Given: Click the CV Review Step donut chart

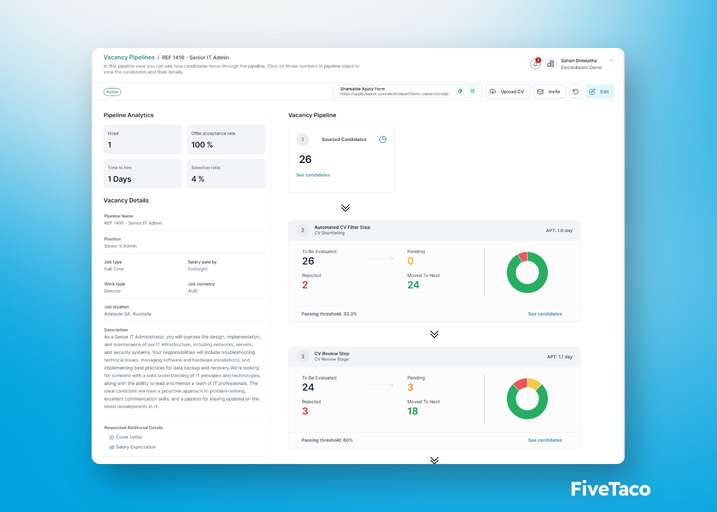Looking at the screenshot, I should [x=527, y=399].
